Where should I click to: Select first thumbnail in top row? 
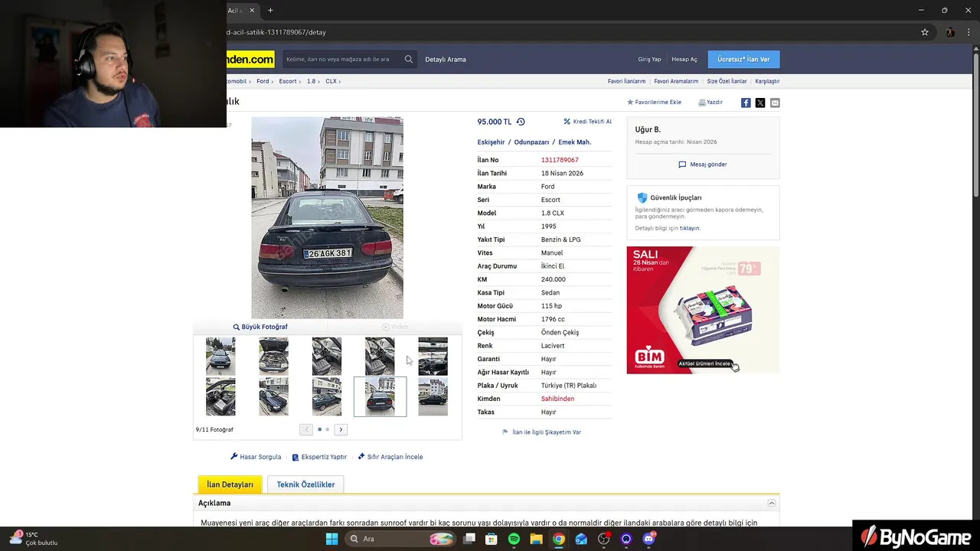pos(220,356)
